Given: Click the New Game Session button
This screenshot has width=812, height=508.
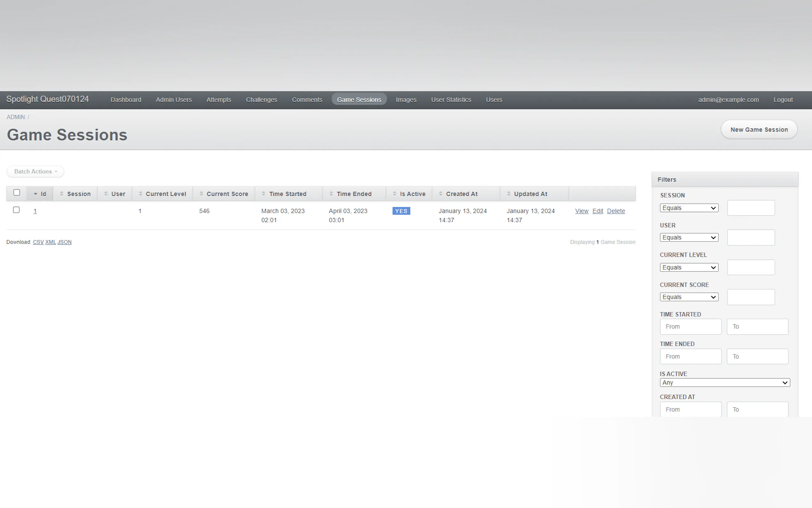Looking at the screenshot, I should [759, 130].
